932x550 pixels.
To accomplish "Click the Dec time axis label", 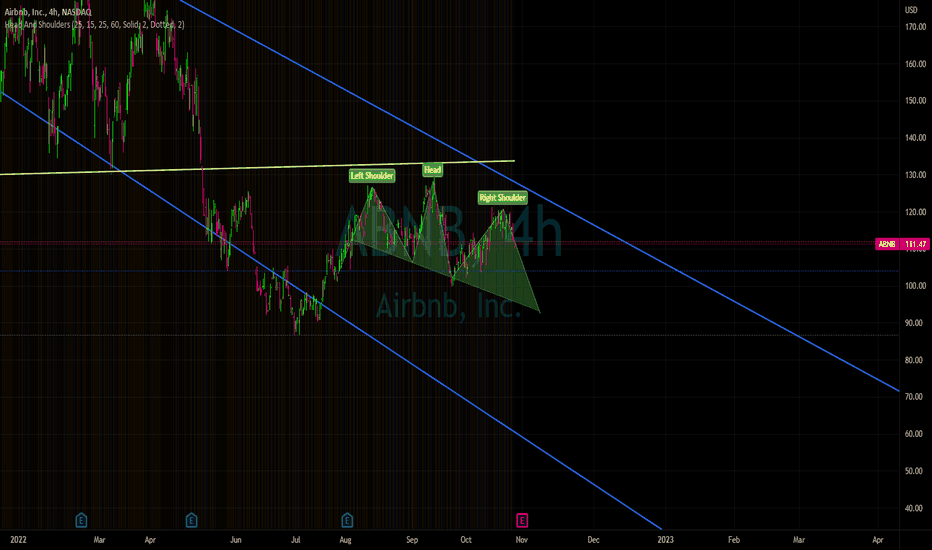I will [x=593, y=540].
